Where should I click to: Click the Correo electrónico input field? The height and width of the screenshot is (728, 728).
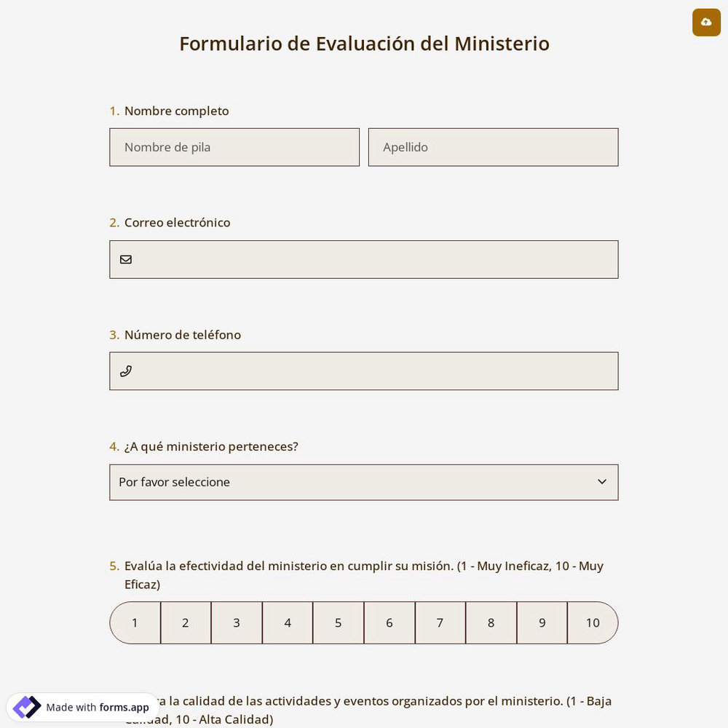pos(364,259)
